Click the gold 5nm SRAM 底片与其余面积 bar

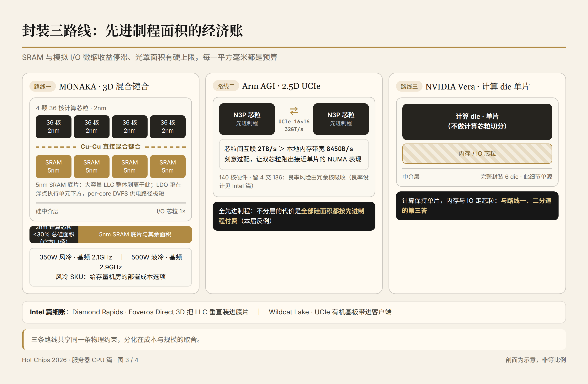click(135, 235)
